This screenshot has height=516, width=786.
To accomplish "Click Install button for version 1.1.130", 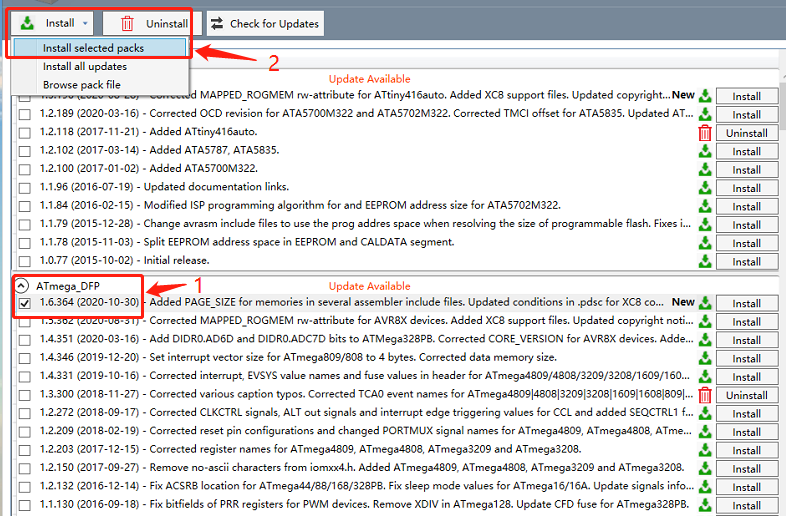I will click(746, 505).
